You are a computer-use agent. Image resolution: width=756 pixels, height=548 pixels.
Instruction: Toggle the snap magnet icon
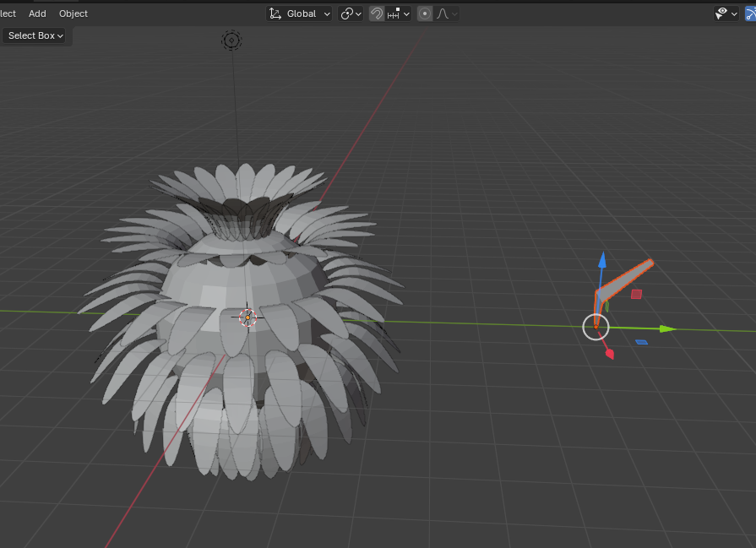[x=377, y=14]
